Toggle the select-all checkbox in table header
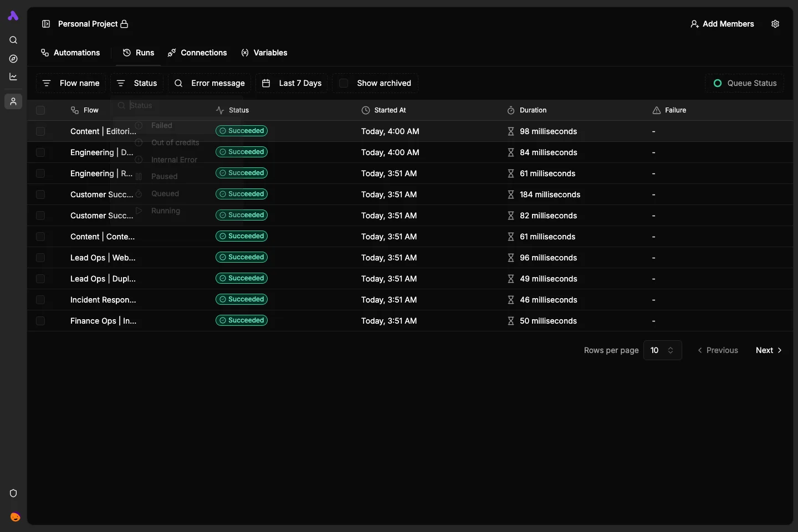 (x=40, y=110)
